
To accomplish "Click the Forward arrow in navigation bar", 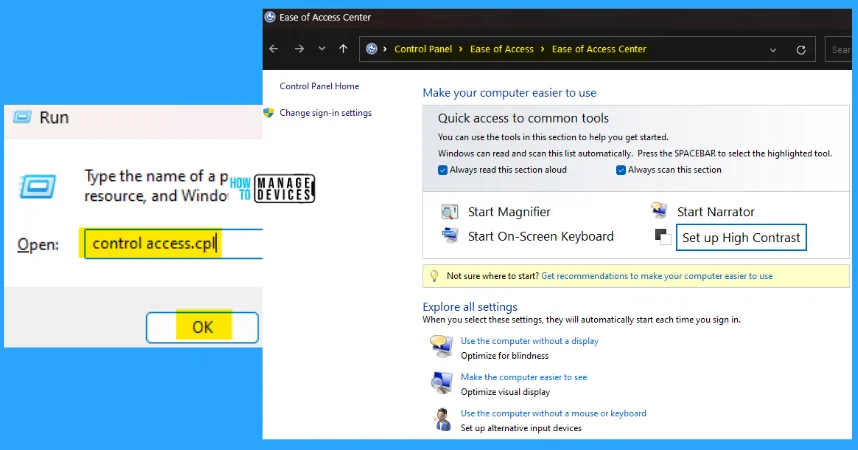I will point(299,49).
